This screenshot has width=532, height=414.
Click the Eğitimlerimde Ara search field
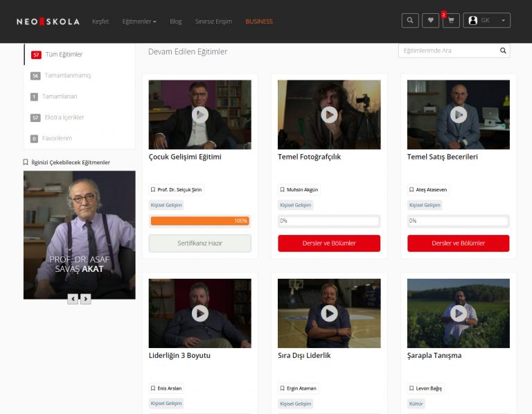point(448,51)
